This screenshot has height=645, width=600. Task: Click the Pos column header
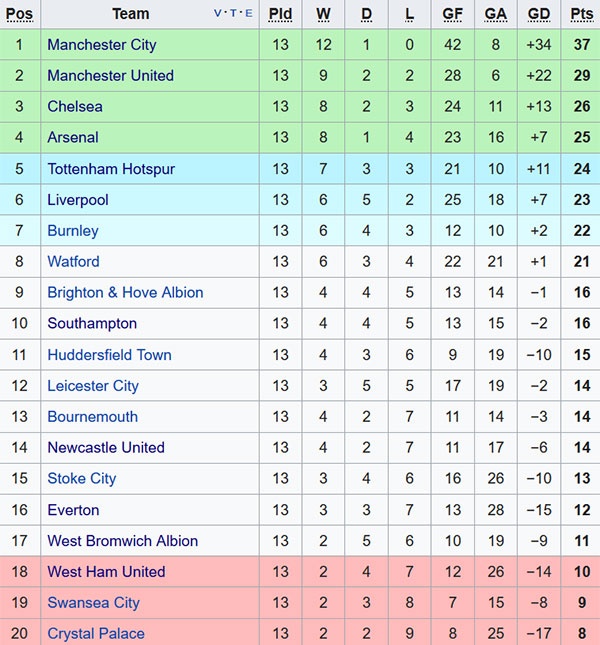tap(19, 14)
